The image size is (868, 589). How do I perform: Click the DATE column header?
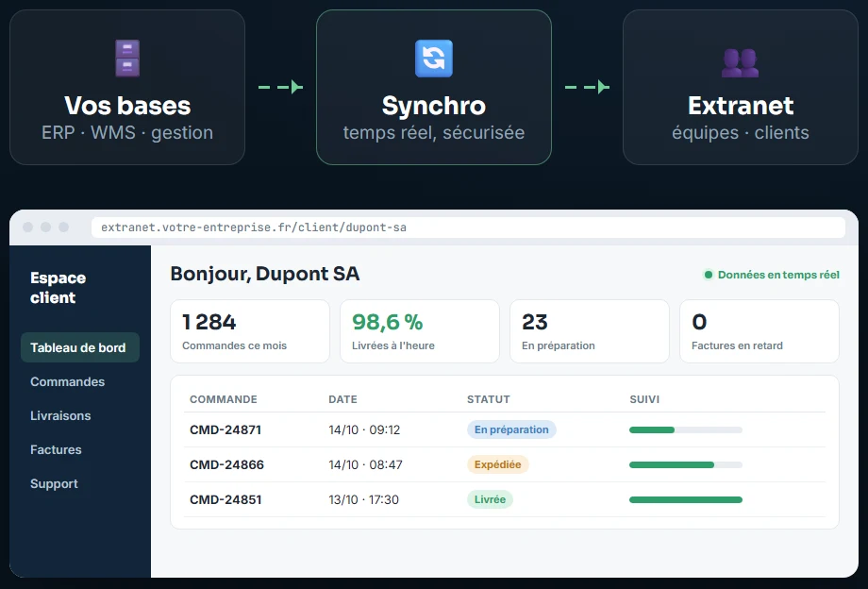point(342,399)
